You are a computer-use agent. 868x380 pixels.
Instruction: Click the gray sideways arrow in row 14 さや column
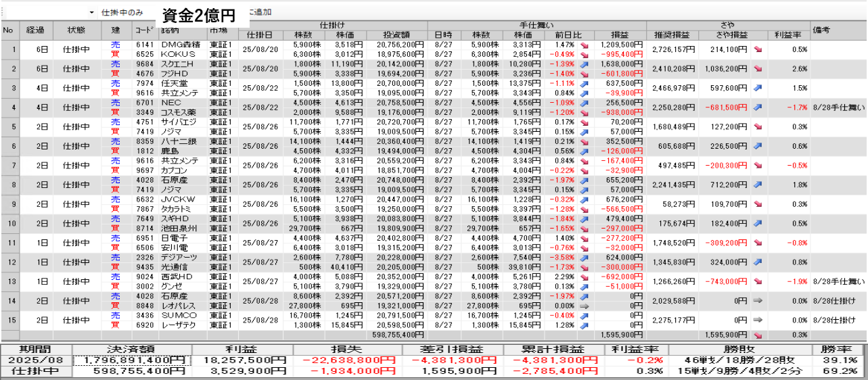tap(757, 301)
